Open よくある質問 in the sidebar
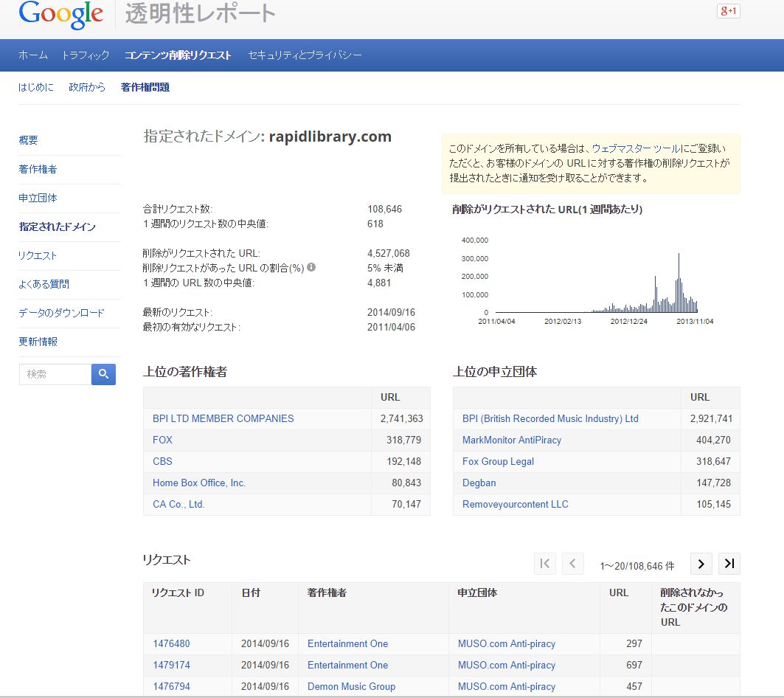The image size is (784, 698). (44, 284)
